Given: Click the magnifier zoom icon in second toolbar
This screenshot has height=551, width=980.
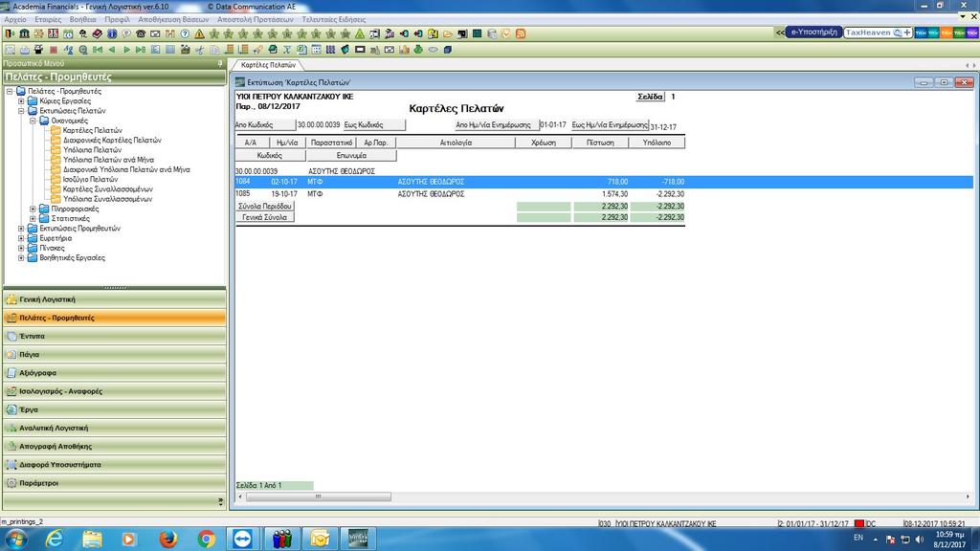Looking at the screenshot, I should click(x=82, y=50).
